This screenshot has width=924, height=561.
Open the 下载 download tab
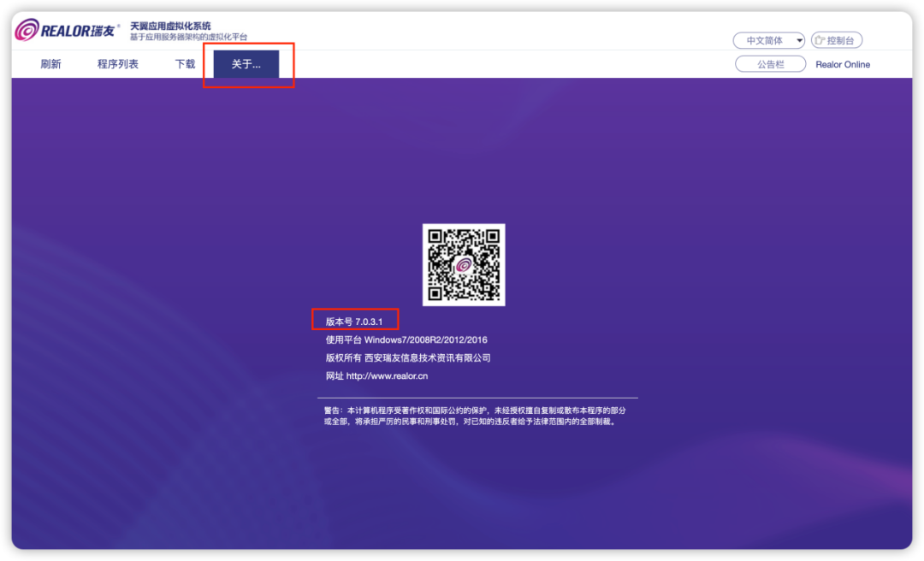185,64
